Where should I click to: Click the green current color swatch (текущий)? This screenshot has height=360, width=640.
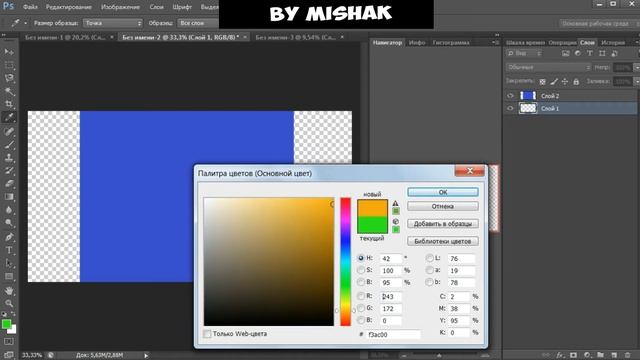(x=372, y=225)
